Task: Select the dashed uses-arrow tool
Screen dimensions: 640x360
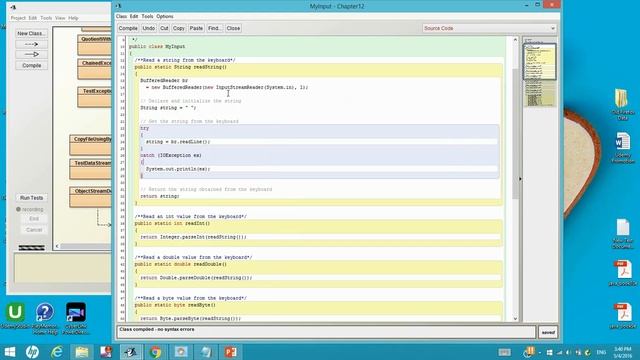Action: [31, 44]
